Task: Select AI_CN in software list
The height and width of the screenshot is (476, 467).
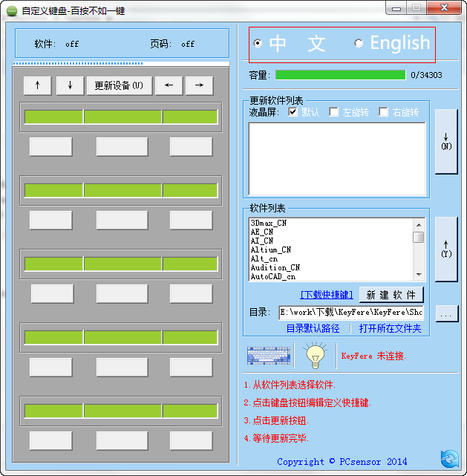Action: click(x=262, y=241)
